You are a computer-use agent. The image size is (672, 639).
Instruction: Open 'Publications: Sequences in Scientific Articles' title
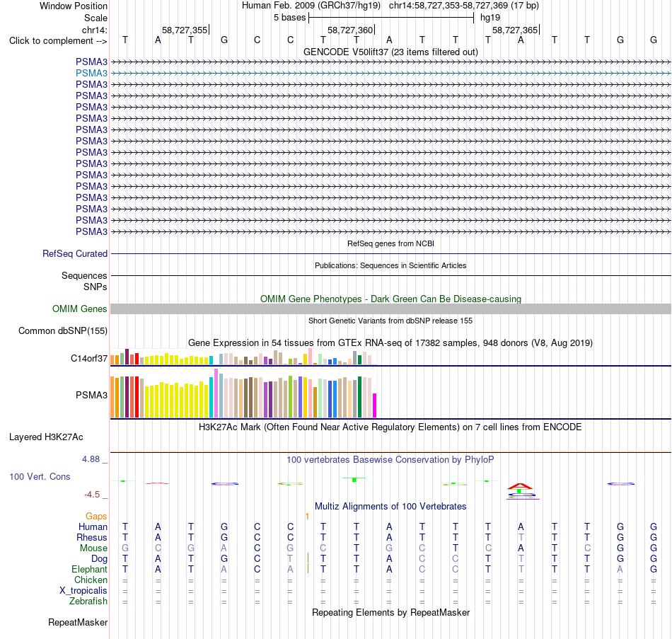[390, 265]
